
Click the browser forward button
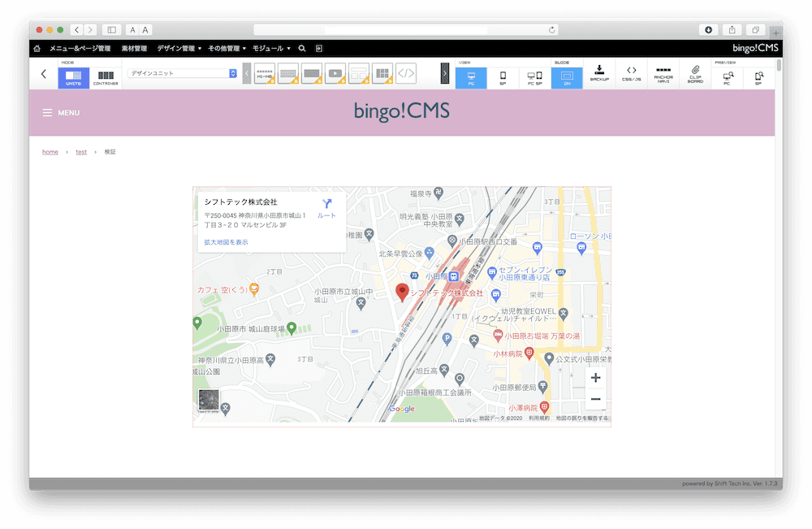tap(91, 30)
